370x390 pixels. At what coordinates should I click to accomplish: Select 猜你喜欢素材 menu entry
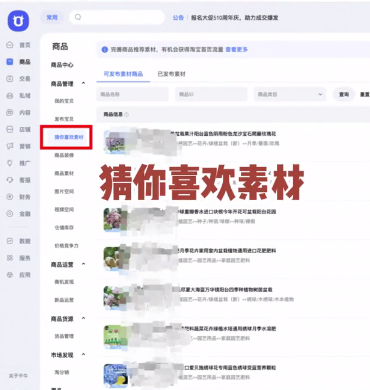pyautogui.click(x=69, y=137)
